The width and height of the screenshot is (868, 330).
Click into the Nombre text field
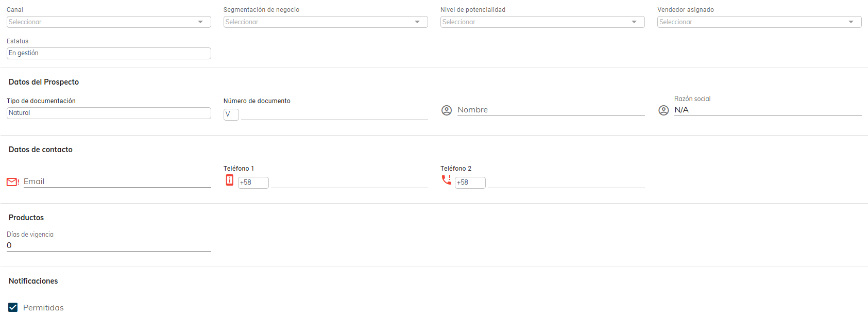click(x=550, y=110)
